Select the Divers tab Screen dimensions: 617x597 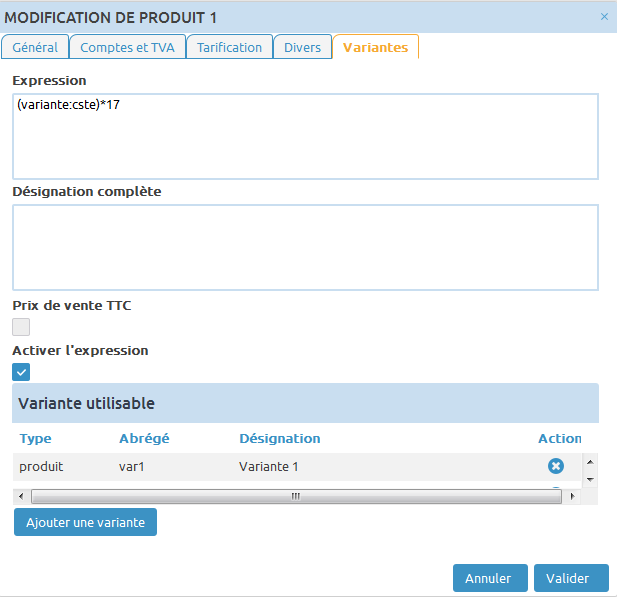click(302, 47)
